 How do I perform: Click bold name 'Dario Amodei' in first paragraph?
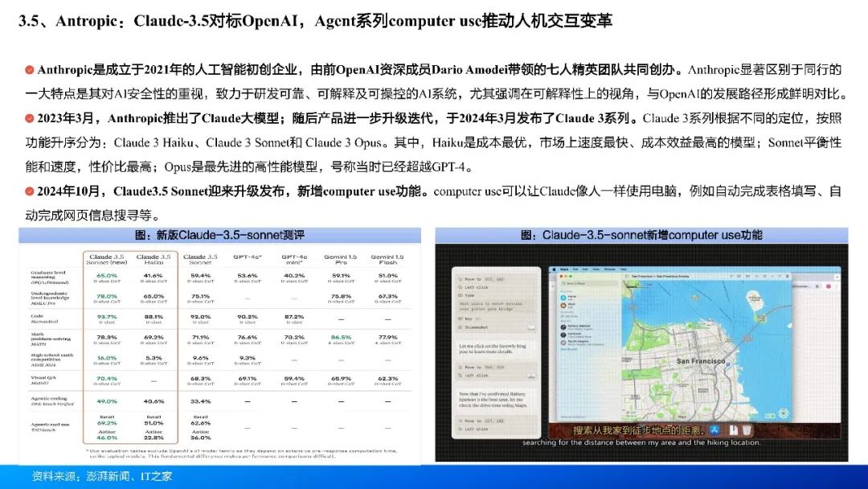(469, 70)
